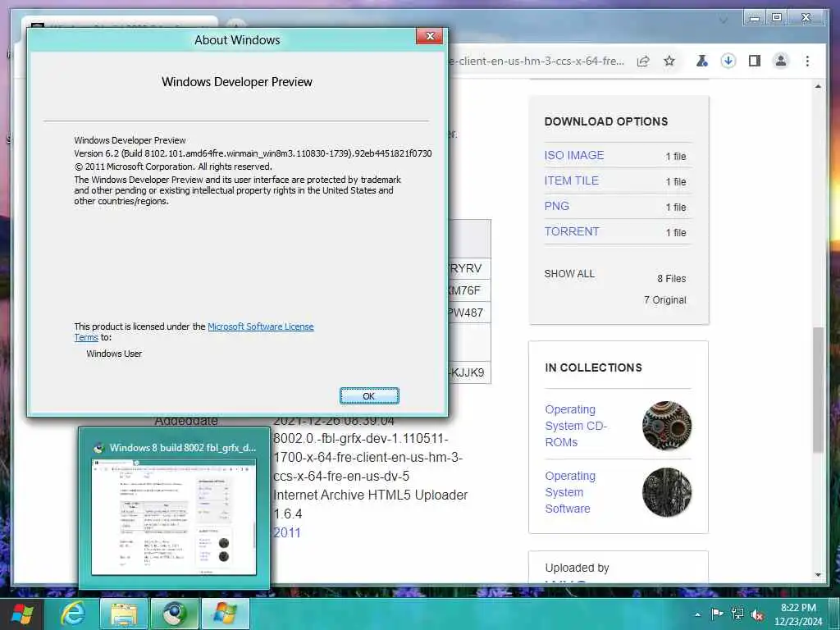Switch to the winver taskbar button
This screenshot has width=840, height=630.
click(x=225, y=614)
